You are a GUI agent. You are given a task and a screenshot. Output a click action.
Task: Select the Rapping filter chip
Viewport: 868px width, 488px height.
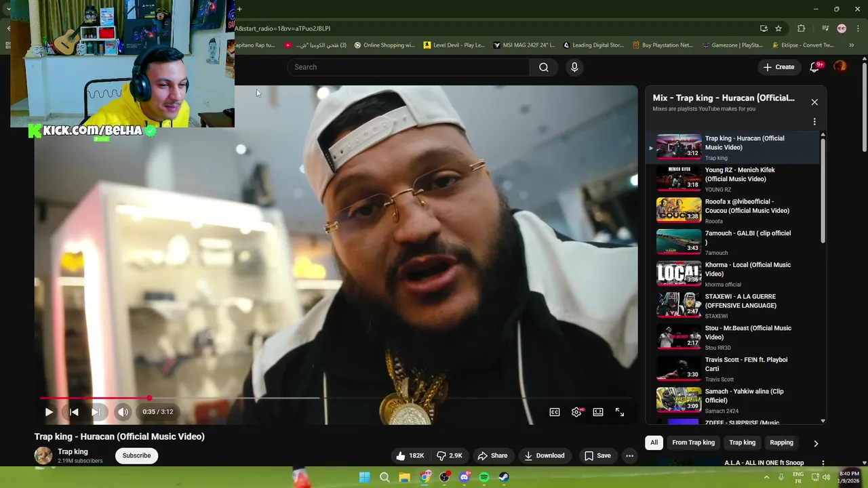click(x=781, y=443)
